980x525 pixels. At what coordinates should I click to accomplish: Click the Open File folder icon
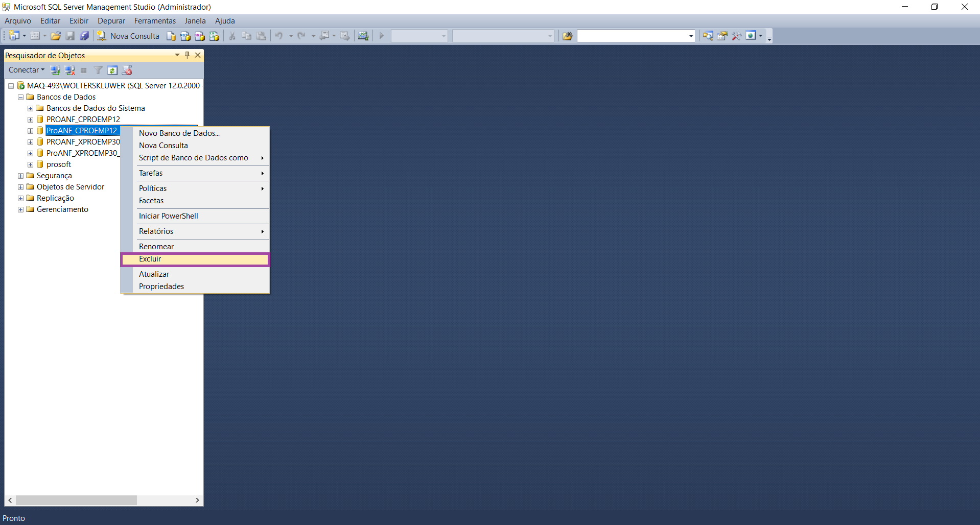click(x=56, y=36)
